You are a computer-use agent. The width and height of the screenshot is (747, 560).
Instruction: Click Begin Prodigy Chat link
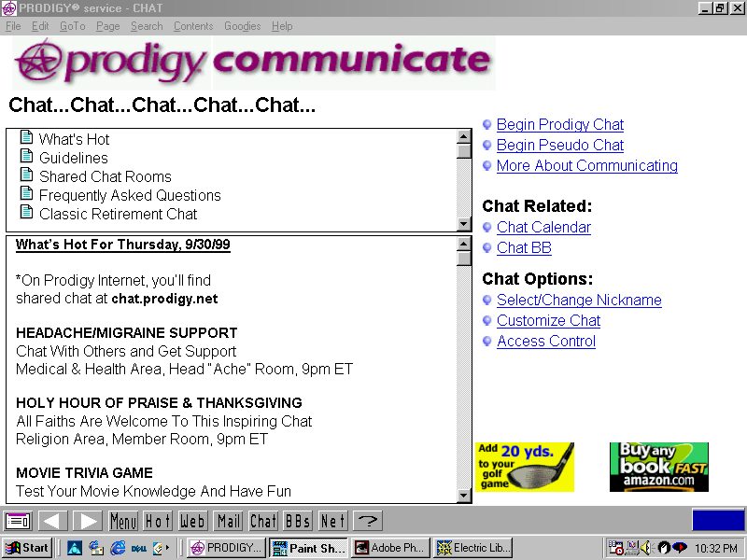pyautogui.click(x=559, y=124)
